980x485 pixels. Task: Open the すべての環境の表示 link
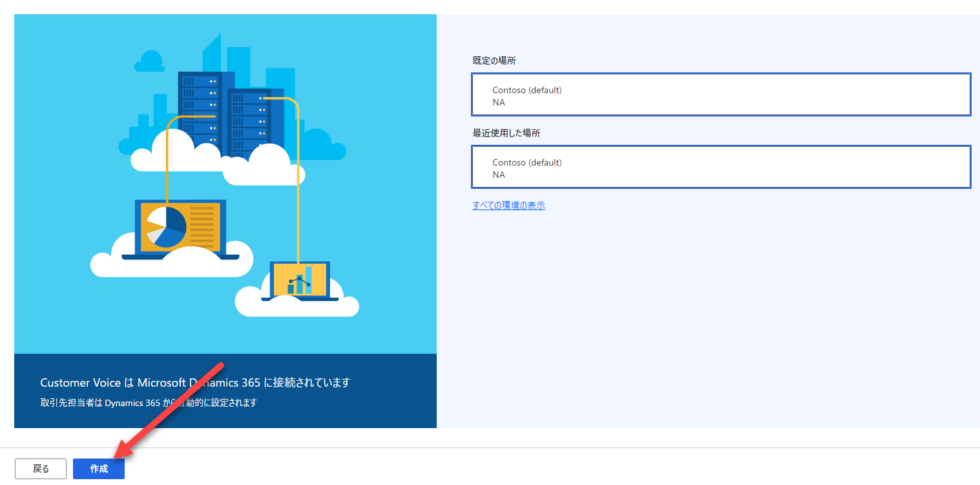(508, 205)
